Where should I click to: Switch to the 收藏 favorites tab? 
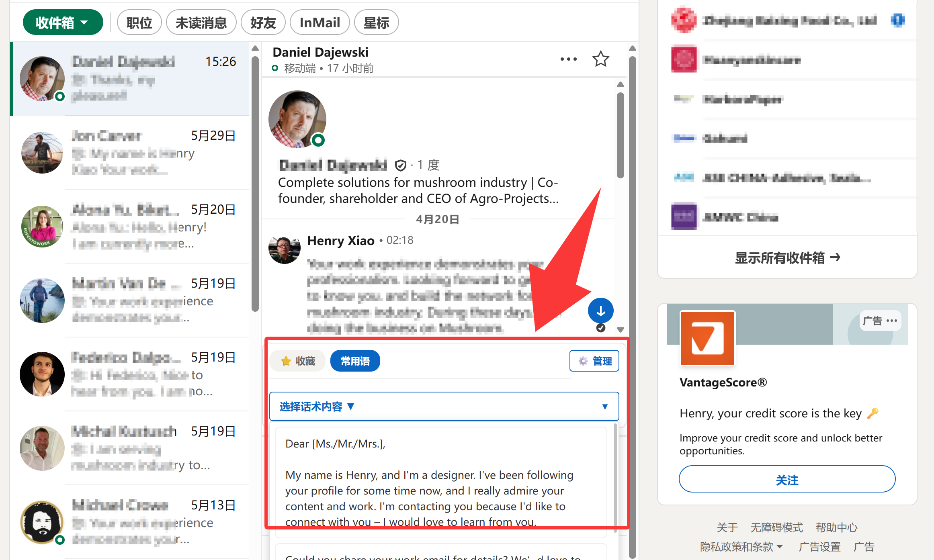click(x=298, y=361)
